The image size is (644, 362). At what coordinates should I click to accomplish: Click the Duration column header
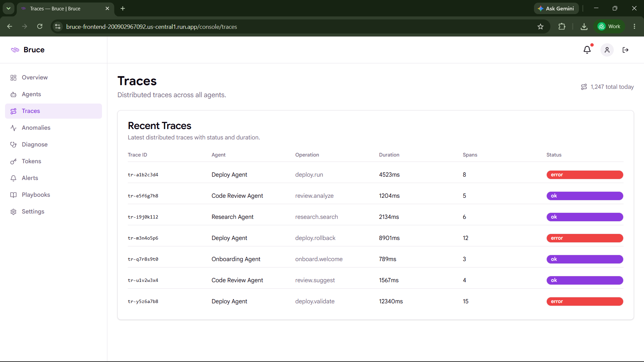[x=389, y=155]
